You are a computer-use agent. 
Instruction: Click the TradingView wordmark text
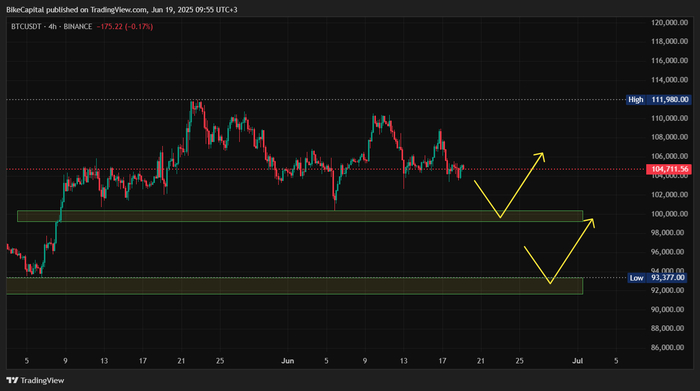point(42,380)
